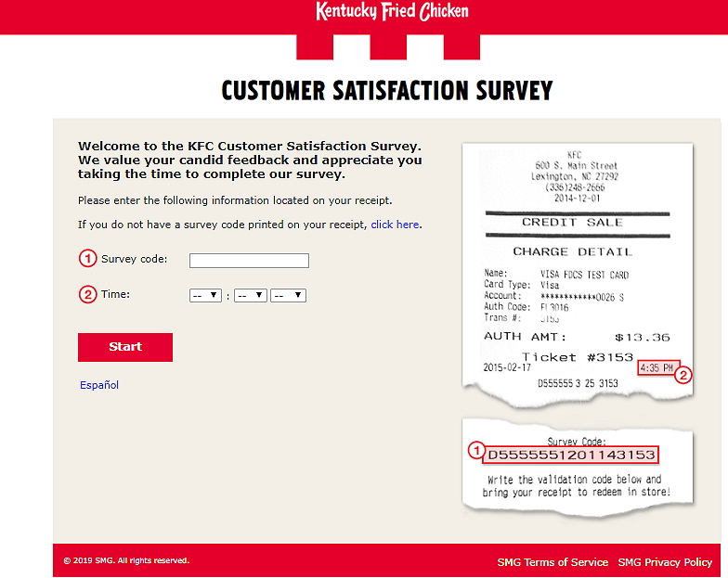Click '© 2019 SMG. All rights reserved.' text
This screenshot has height=578, width=728.
pos(126,560)
